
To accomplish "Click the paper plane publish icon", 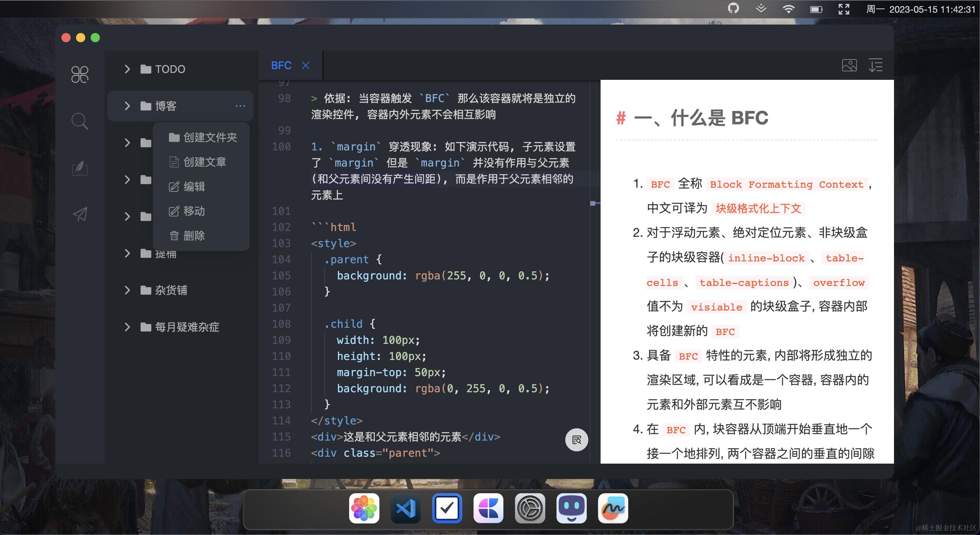I will pyautogui.click(x=79, y=214).
